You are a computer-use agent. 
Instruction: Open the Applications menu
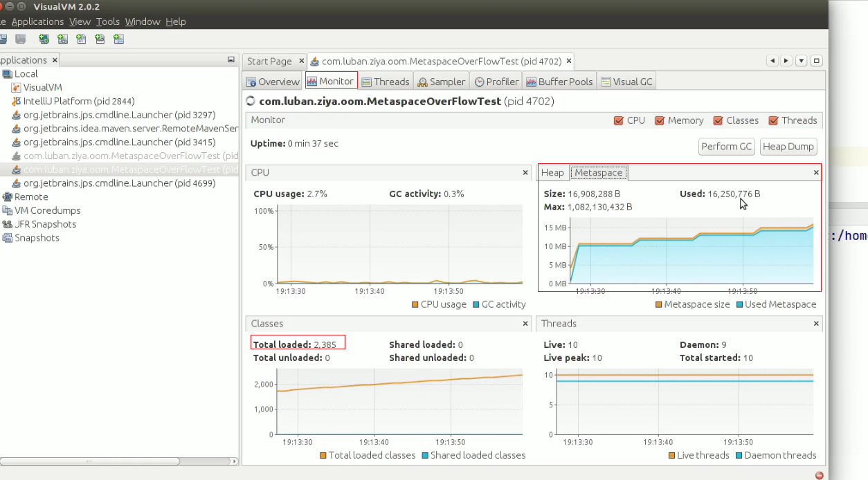[x=37, y=21]
